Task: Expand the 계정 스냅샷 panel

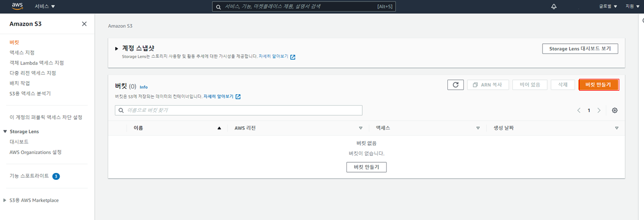Action: click(117, 48)
